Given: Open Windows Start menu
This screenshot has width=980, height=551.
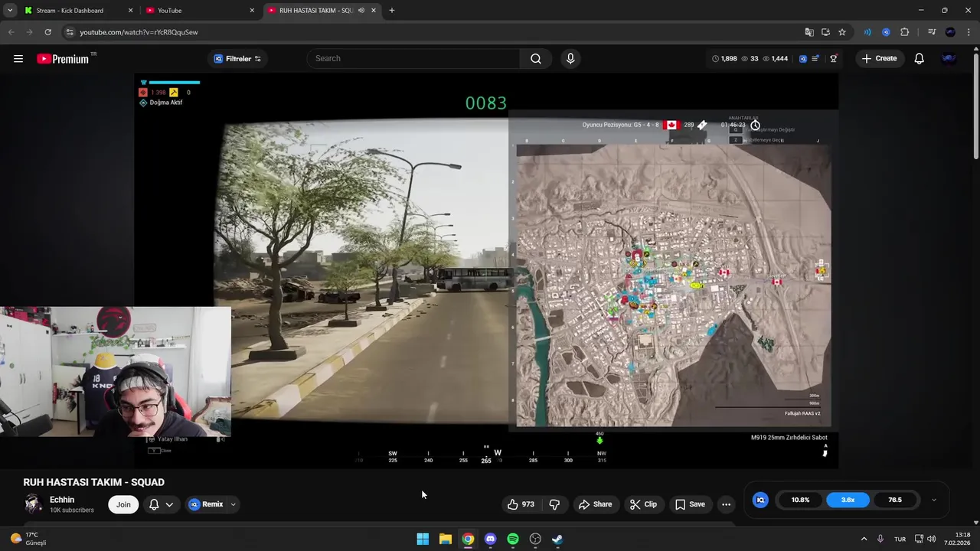Looking at the screenshot, I should tap(423, 539).
